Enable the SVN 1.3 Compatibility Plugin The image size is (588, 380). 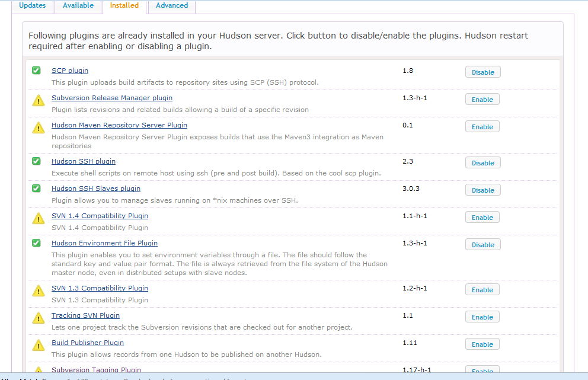point(482,290)
